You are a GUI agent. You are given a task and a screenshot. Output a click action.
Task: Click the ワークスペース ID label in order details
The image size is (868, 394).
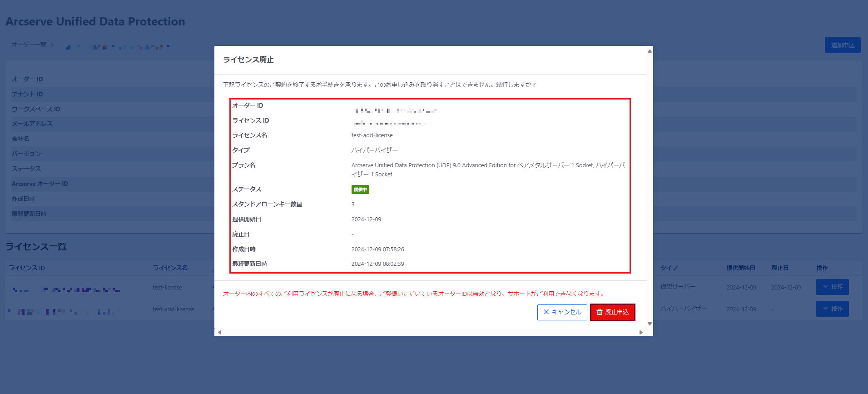[36, 109]
